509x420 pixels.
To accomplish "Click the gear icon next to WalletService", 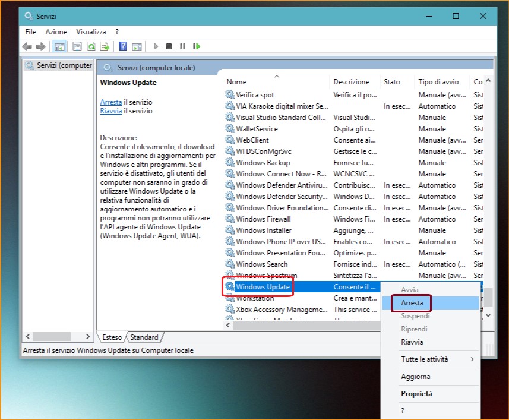I will pyautogui.click(x=230, y=128).
